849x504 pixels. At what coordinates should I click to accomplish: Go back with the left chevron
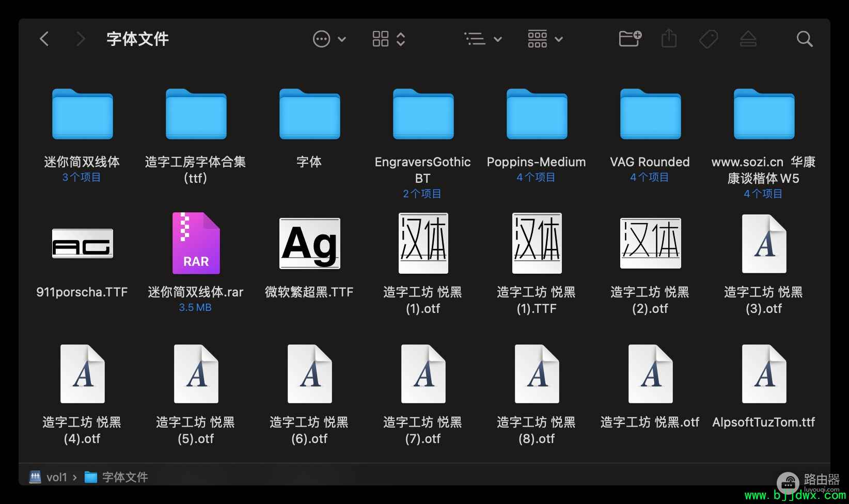(x=44, y=39)
